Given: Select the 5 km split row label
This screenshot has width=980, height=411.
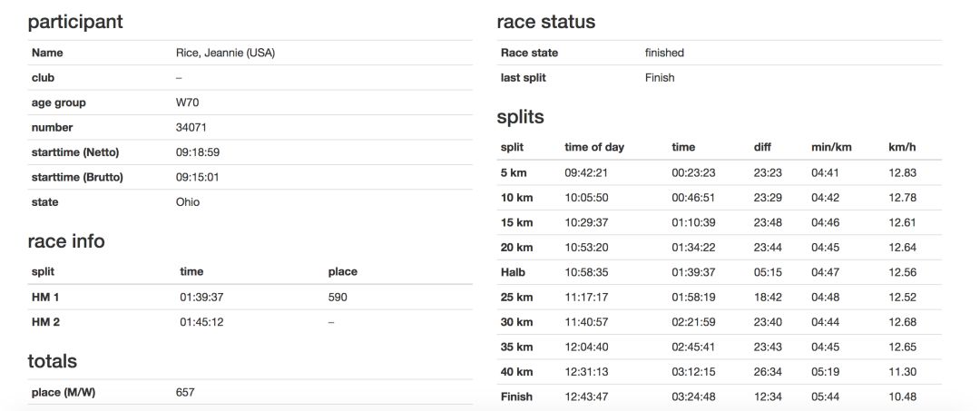Looking at the screenshot, I should pyautogui.click(x=514, y=173).
